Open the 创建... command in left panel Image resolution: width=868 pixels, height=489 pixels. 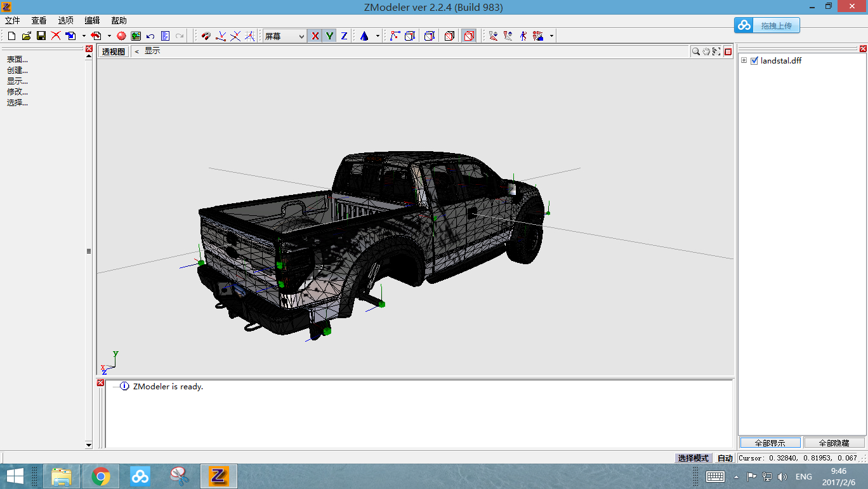tap(17, 70)
